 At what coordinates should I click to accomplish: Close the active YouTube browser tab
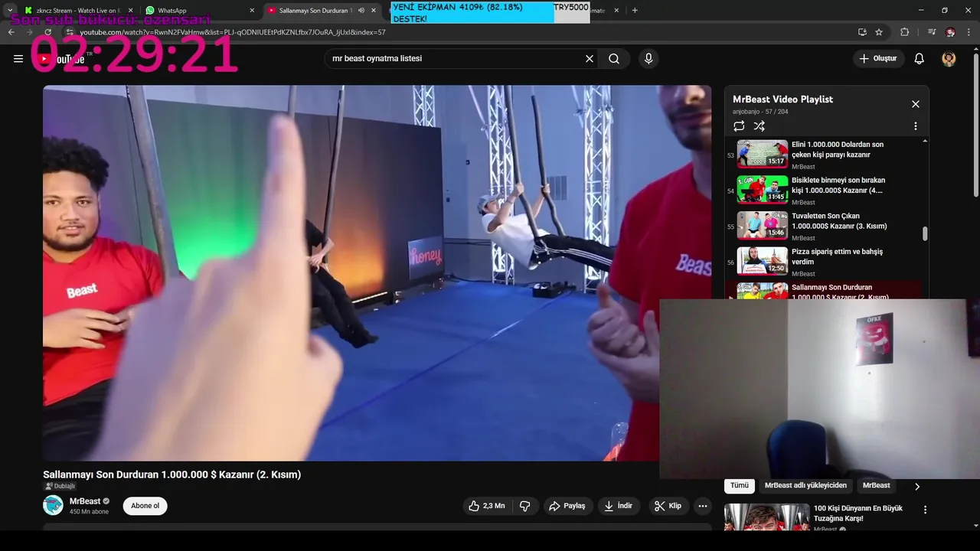pyautogui.click(x=374, y=11)
